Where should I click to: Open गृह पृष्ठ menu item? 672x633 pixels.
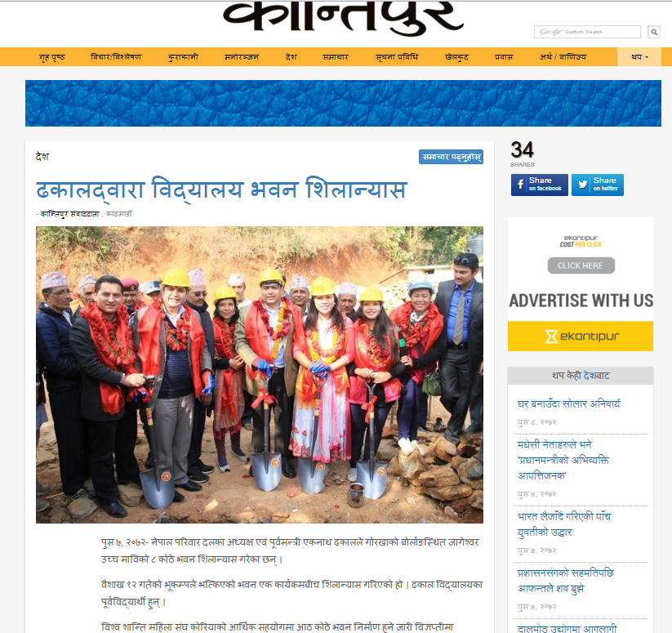[52, 57]
